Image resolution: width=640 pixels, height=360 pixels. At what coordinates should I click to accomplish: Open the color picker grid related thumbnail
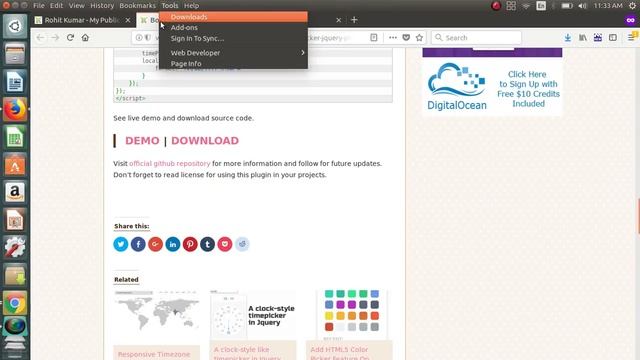point(349,315)
